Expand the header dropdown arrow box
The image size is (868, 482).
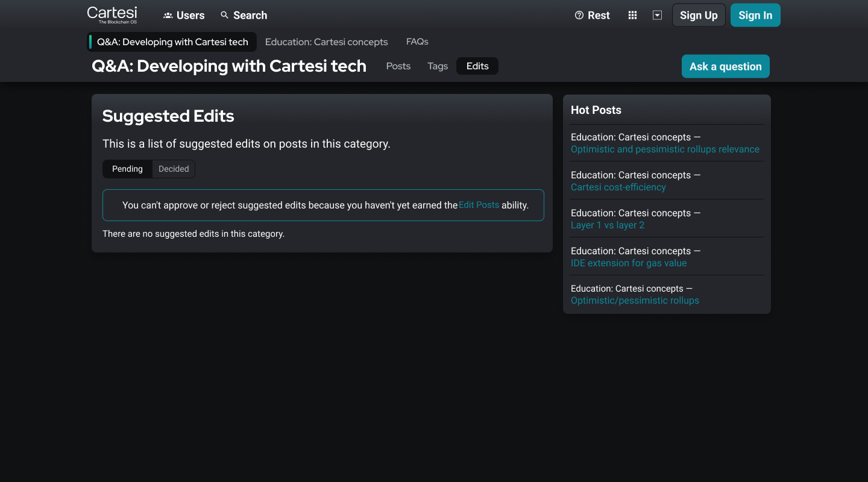[657, 15]
